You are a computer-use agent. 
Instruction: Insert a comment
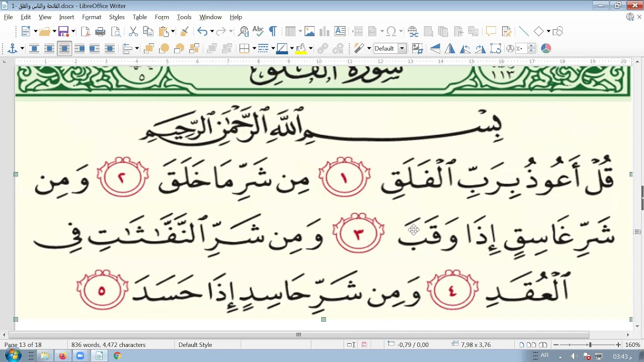click(x=491, y=32)
